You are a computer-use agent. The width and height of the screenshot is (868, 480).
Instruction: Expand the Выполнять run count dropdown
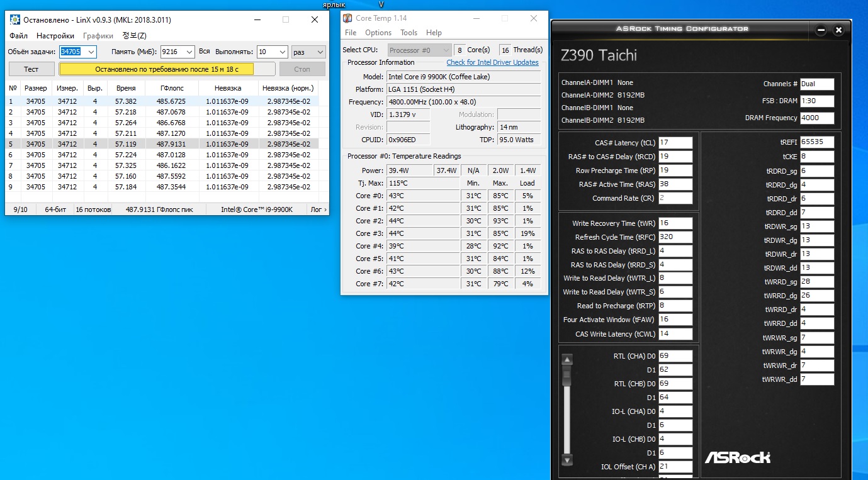(283, 52)
